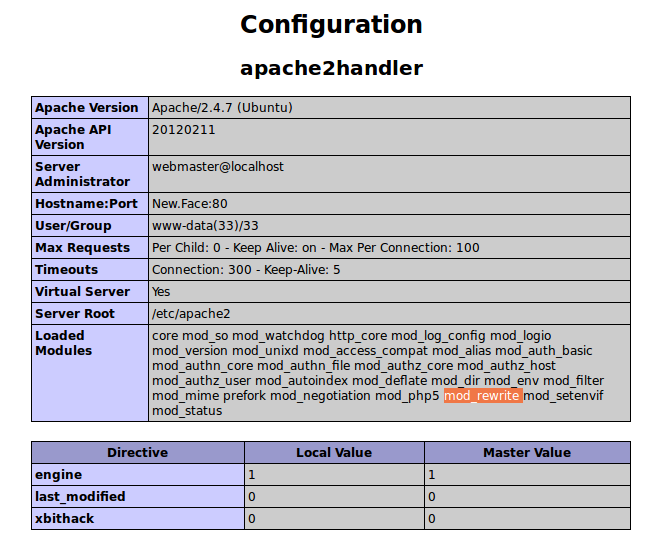The height and width of the screenshot is (558, 656).
Task: Click mod_setenvif in the loaded modules
Action: pos(563,396)
